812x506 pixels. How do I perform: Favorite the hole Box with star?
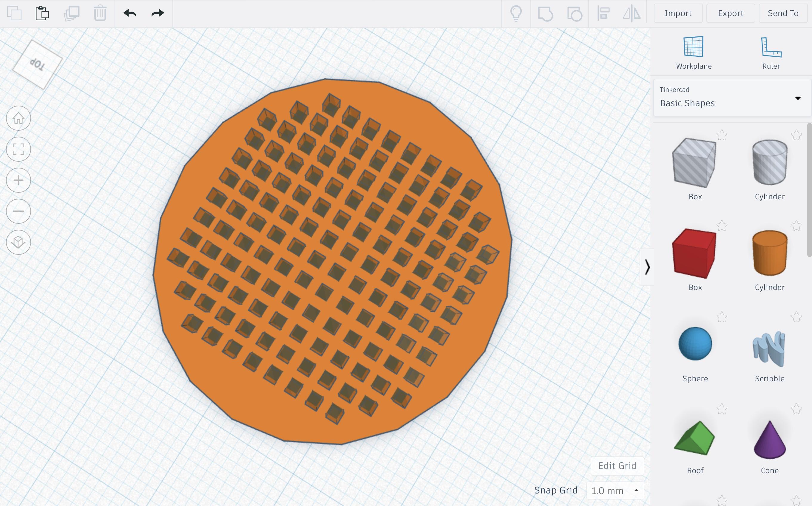(722, 135)
